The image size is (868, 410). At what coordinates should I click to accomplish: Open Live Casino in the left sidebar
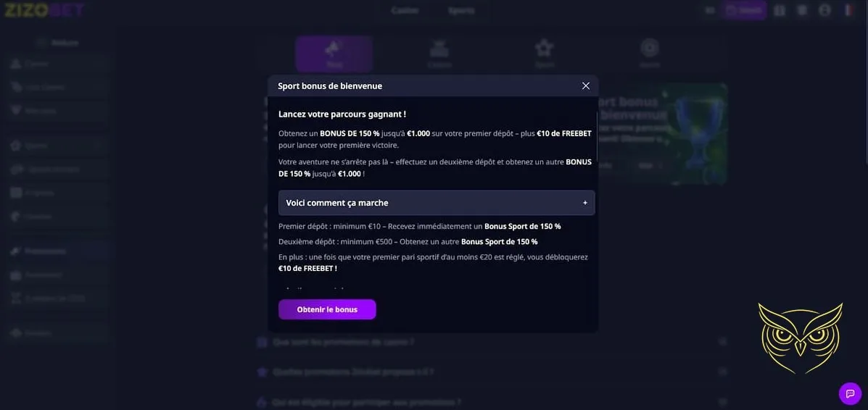(45, 87)
